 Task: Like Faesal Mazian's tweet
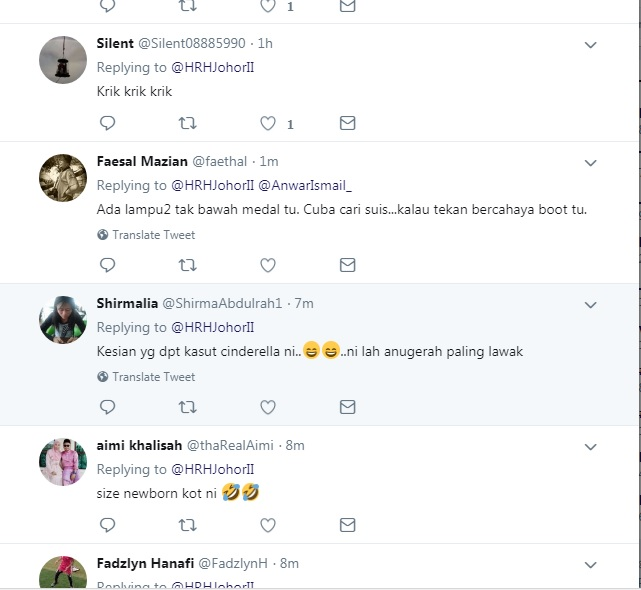pos(268,265)
